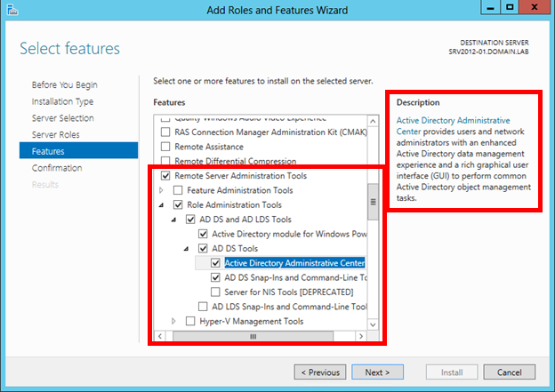Maximize the wizard window
This screenshot has height=392, width=555.
[x=510, y=7]
